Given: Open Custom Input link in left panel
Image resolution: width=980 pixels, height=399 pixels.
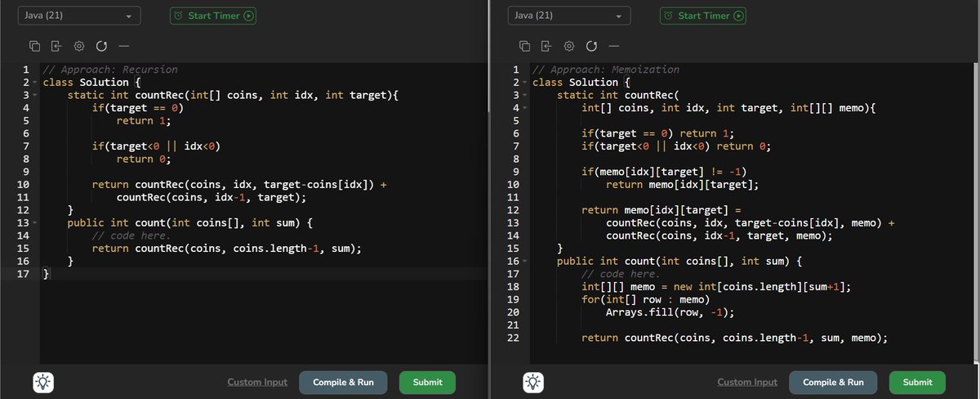Looking at the screenshot, I should pos(257,382).
